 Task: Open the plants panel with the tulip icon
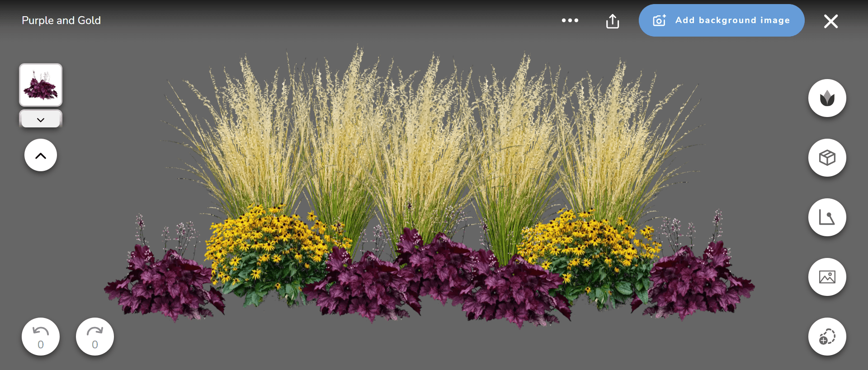tap(827, 98)
